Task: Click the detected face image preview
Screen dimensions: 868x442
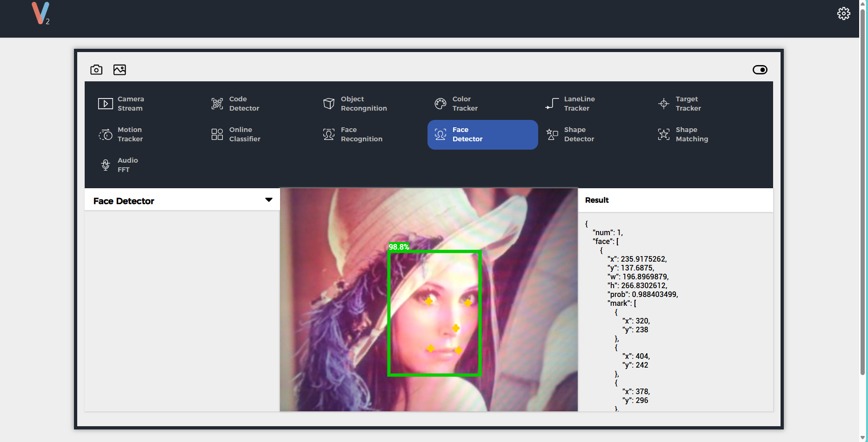Action: coord(429,300)
